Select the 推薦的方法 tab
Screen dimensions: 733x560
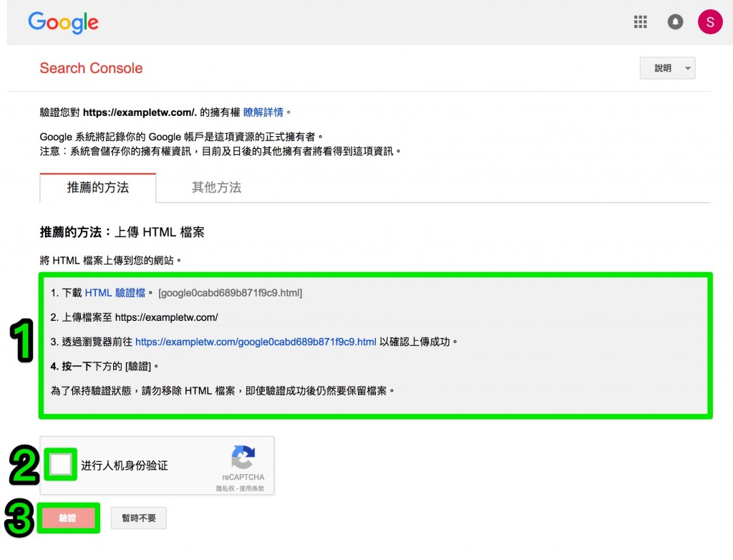point(97,188)
